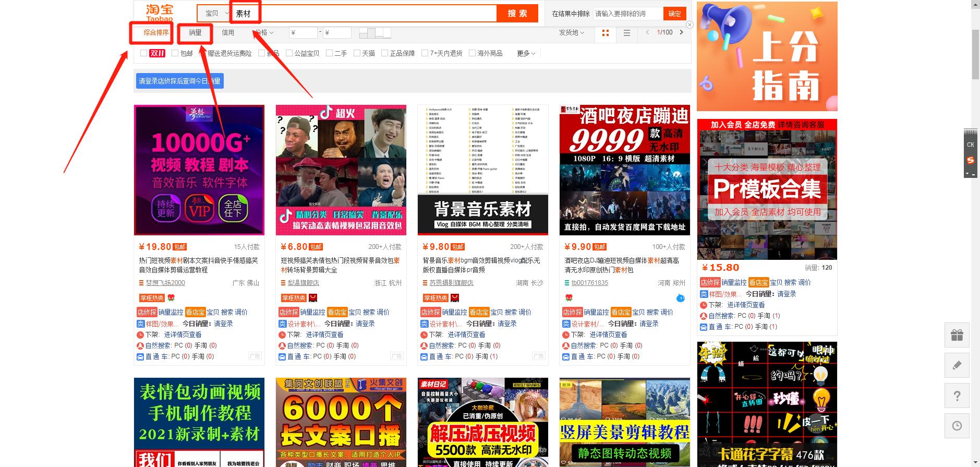Open the 6000个长文案口播 product image

[x=341, y=422]
